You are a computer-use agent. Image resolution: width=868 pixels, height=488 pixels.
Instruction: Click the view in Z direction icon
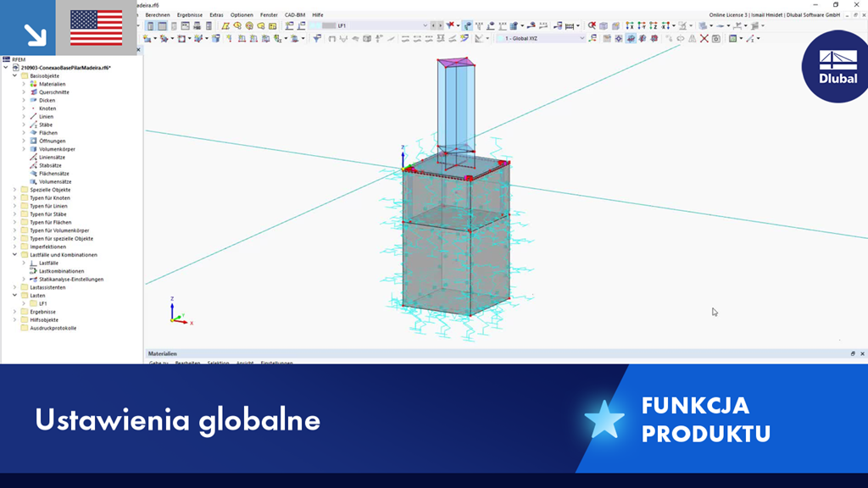654,25
